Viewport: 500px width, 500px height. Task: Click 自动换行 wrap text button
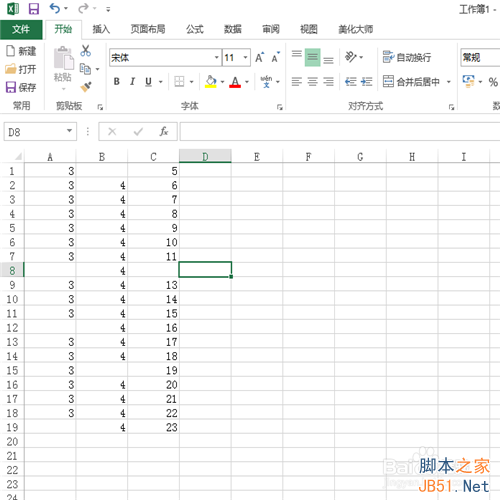tap(407, 57)
